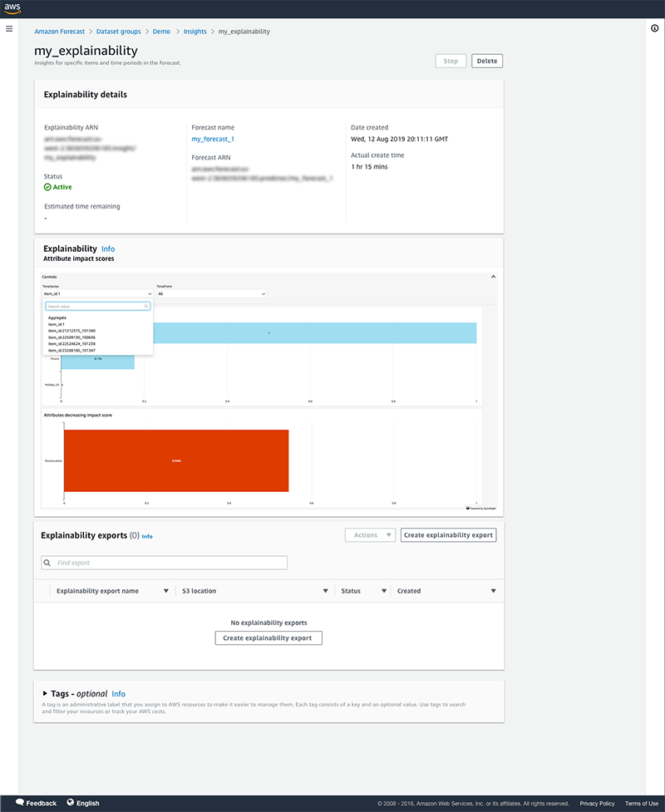The width and height of the screenshot is (665, 812).
Task: Focus the Find export search field
Action: 165,563
